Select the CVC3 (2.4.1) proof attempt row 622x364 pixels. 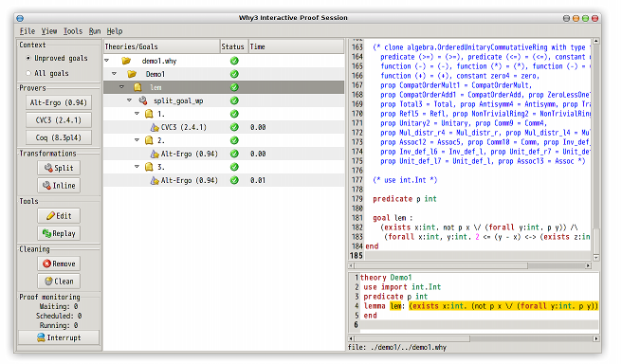[x=224, y=127]
